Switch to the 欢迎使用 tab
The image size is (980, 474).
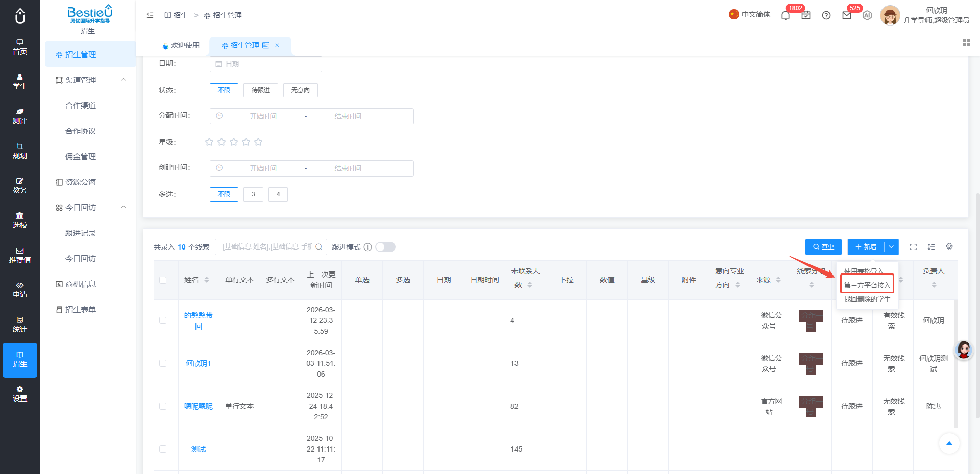[181, 46]
